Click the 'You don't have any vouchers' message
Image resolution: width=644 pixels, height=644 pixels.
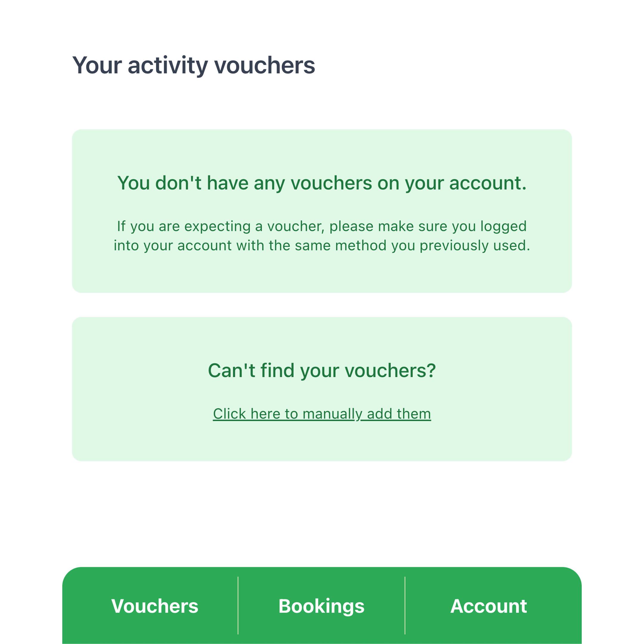(322, 183)
